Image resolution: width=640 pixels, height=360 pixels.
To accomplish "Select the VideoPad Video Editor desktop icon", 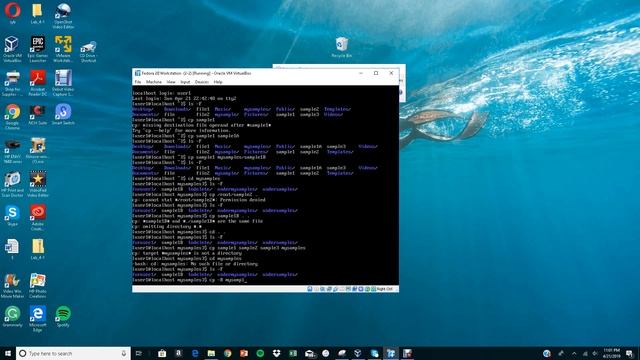I will pyautogui.click(x=38, y=184).
